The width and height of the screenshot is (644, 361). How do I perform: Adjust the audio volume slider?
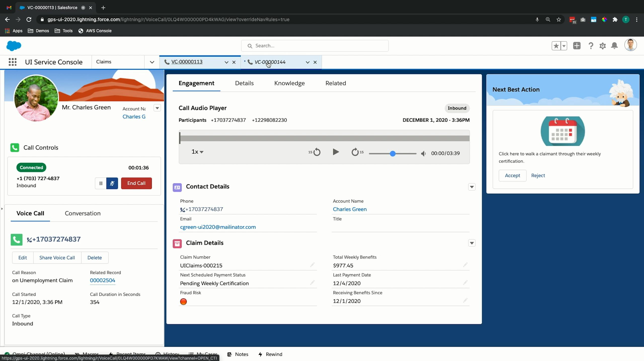[x=392, y=153]
